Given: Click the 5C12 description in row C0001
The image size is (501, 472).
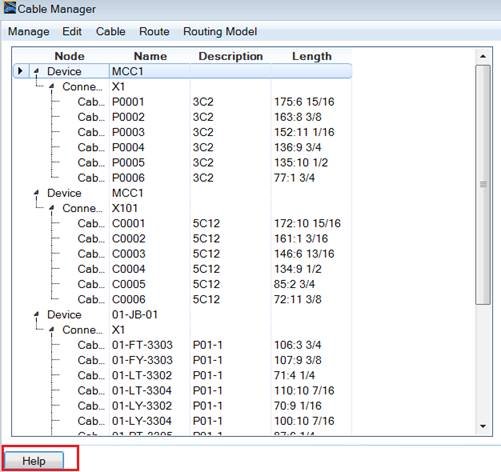Looking at the screenshot, I should click(206, 223).
